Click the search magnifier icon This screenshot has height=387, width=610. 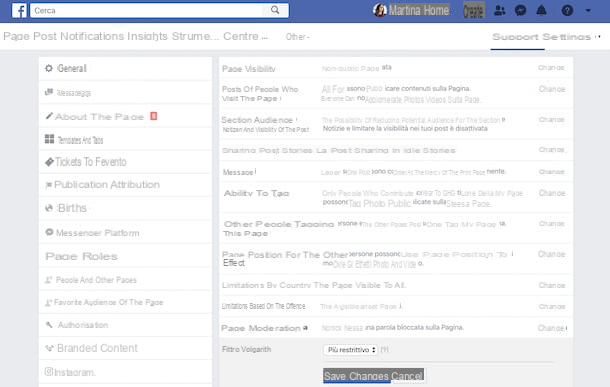tap(275, 10)
